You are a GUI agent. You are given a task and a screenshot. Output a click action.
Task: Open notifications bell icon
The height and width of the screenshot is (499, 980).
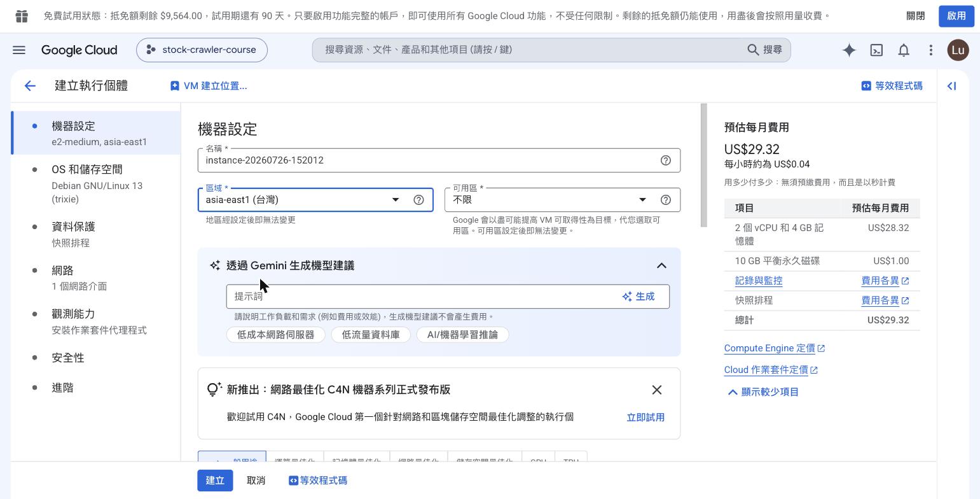click(x=904, y=50)
